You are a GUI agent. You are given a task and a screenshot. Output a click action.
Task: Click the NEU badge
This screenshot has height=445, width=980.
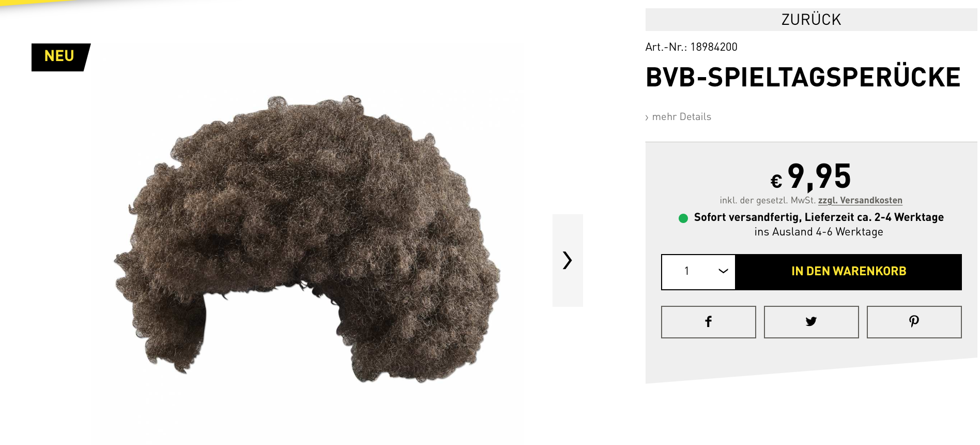(x=60, y=57)
